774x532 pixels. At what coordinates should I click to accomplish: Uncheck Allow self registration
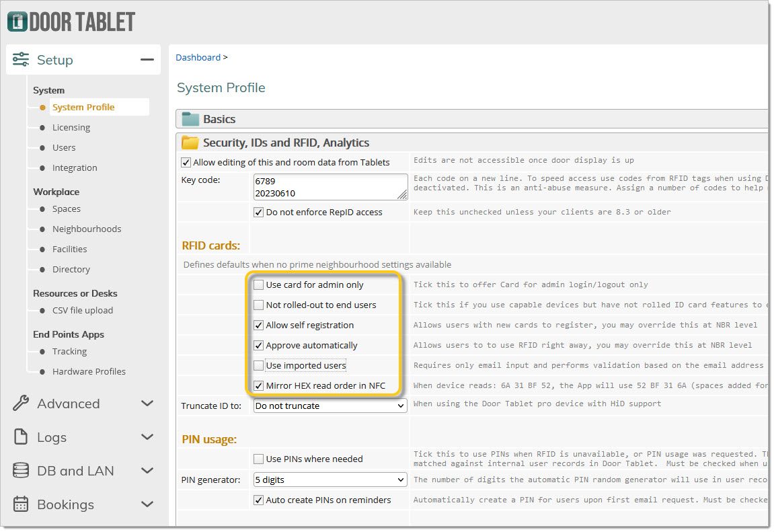[258, 326]
